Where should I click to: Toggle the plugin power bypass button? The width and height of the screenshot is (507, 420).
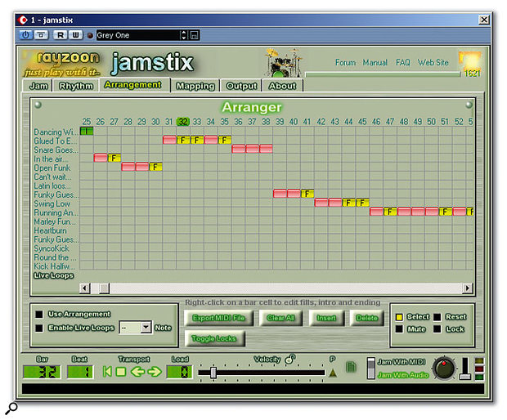[x=25, y=35]
